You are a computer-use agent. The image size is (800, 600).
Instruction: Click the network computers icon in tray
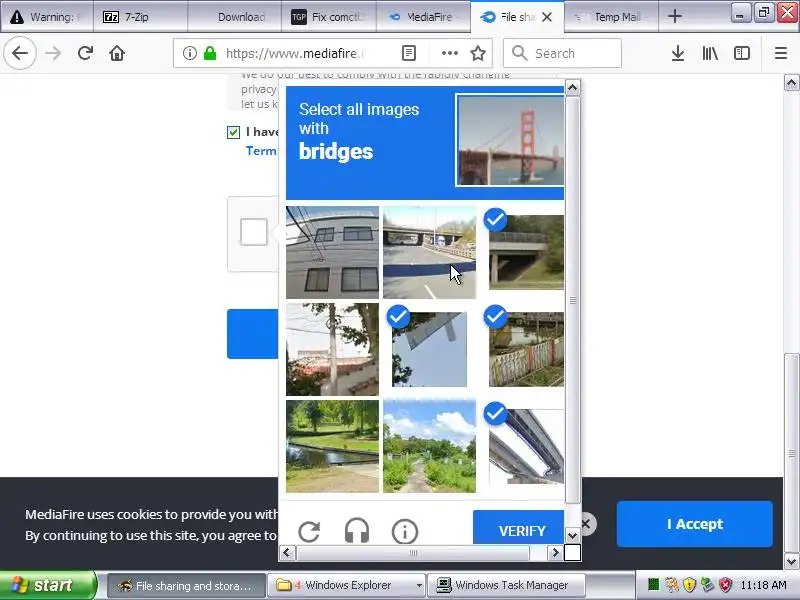[707, 585]
